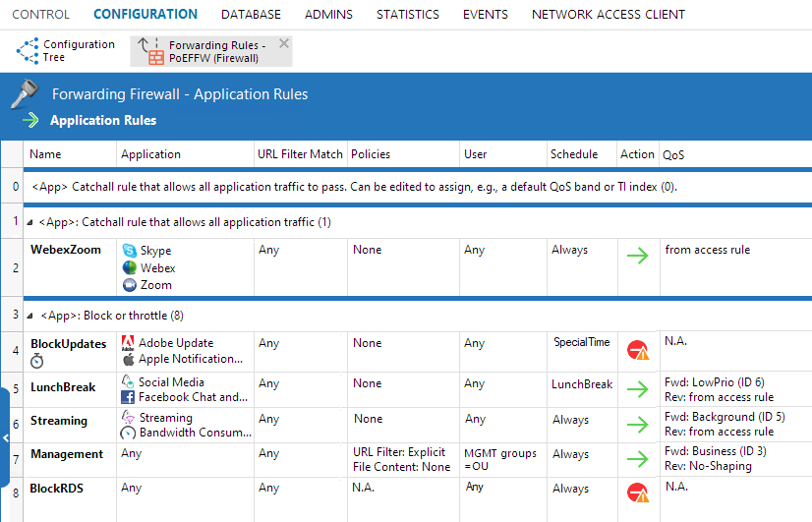
Task: Expand the left side panel handle
Action: pos(4,431)
